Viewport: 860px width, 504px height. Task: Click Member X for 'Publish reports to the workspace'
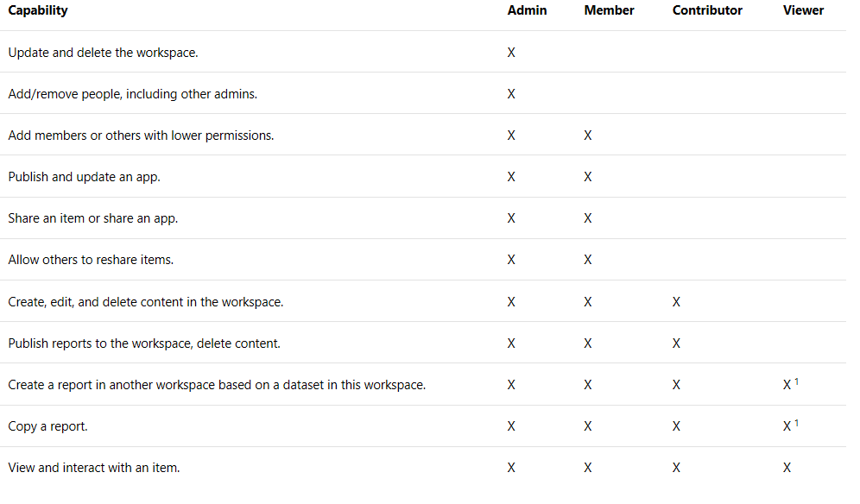pyautogui.click(x=588, y=343)
